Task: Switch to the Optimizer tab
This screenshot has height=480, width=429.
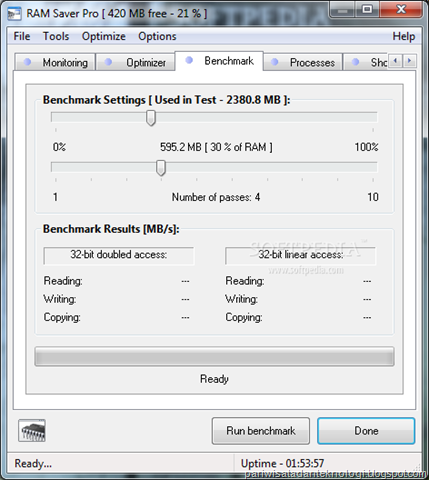Action: click(135, 62)
